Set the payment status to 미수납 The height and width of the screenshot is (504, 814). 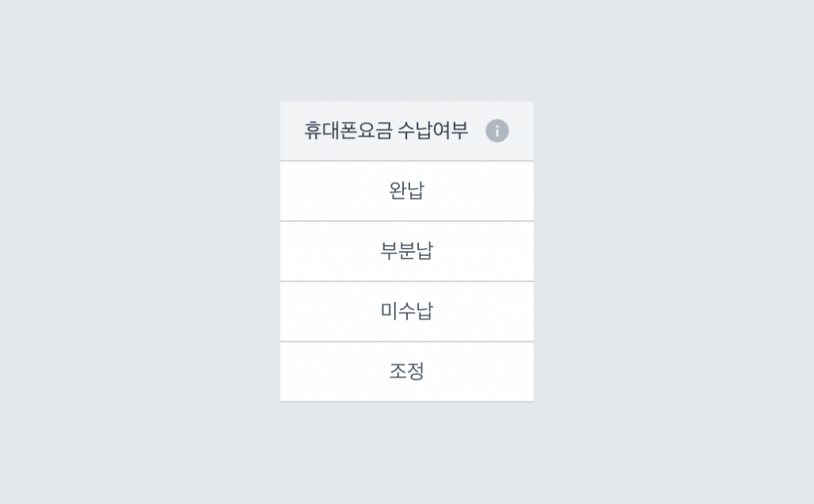tap(406, 312)
